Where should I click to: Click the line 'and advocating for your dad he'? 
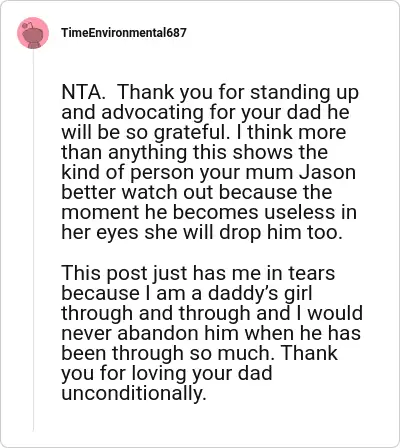205,112
